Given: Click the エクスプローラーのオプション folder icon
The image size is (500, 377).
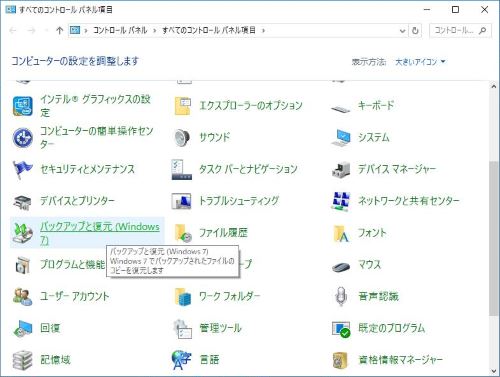Looking at the screenshot, I should click(183, 106).
